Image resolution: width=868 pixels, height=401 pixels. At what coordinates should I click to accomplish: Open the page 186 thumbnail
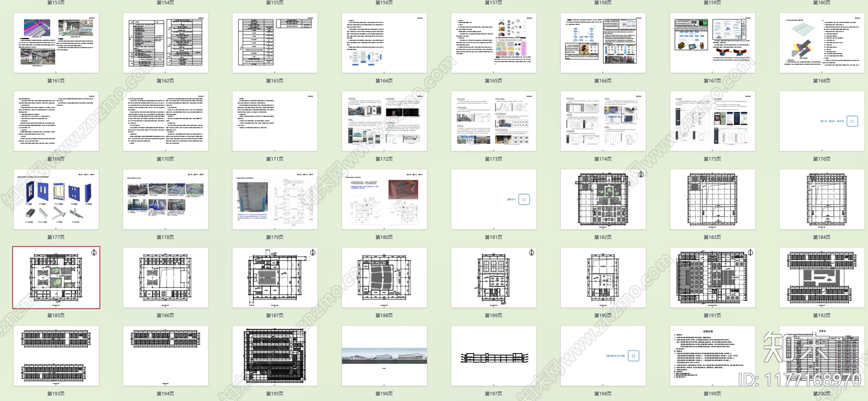pos(165,278)
